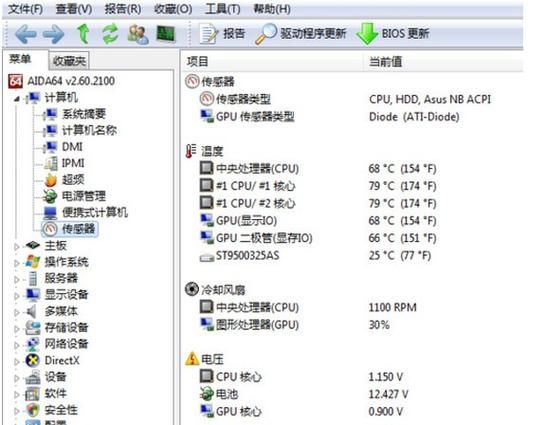Expand the 服务器 tree node
This screenshot has height=425, width=546.
pyautogui.click(x=16, y=279)
